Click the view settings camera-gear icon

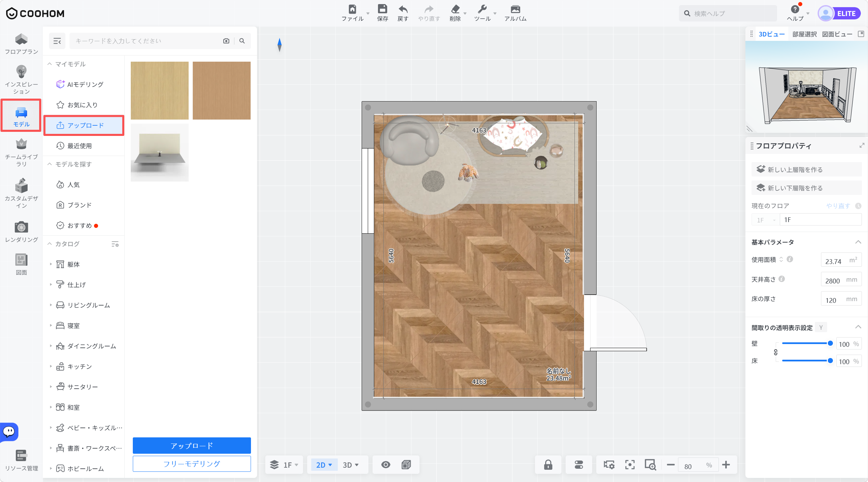coord(609,465)
